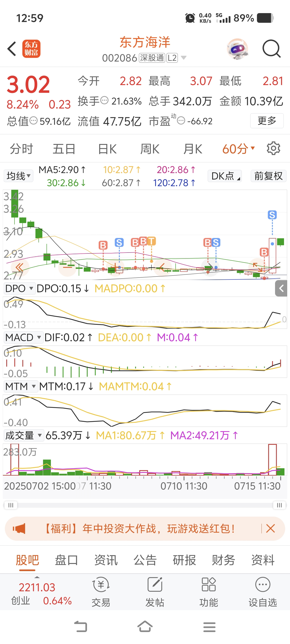Open the 成交量 indicator dropdown
The height and width of the screenshot is (644, 290).
(x=23, y=435)
